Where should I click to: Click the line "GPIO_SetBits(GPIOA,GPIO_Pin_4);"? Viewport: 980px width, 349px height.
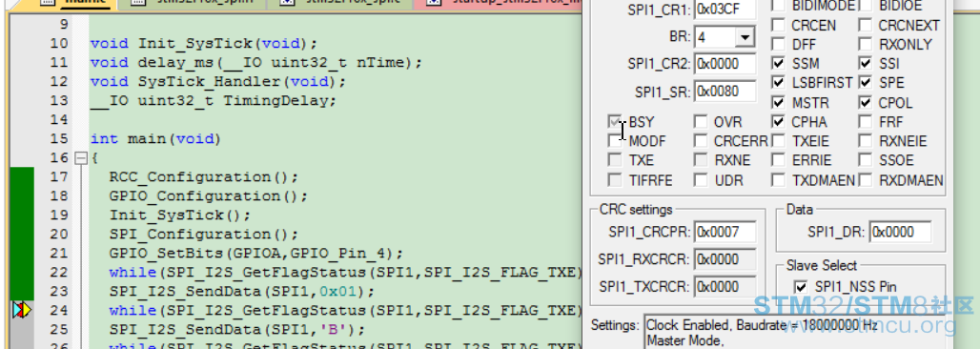coord(256,254)
